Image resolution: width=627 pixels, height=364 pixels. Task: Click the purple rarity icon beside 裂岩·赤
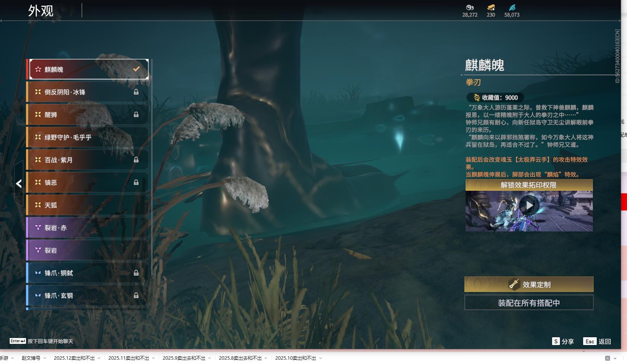38,228
